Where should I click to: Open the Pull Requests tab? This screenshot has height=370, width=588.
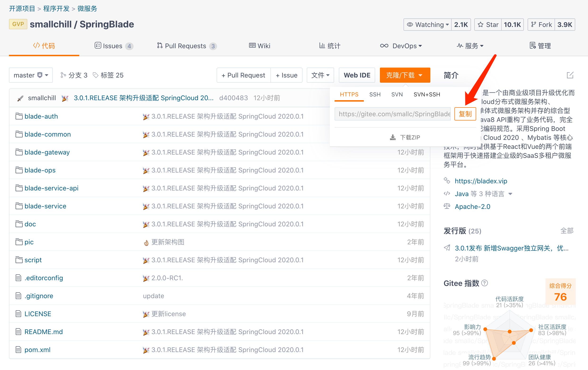187,46
